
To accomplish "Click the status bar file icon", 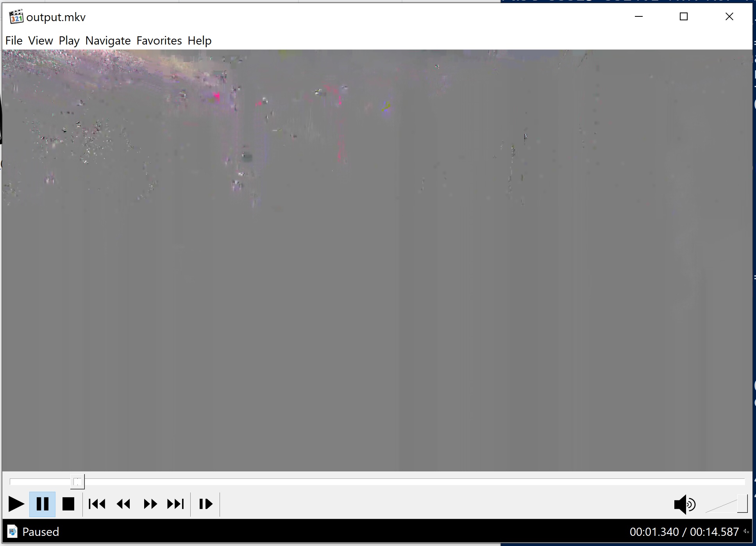I will (13, 532).
